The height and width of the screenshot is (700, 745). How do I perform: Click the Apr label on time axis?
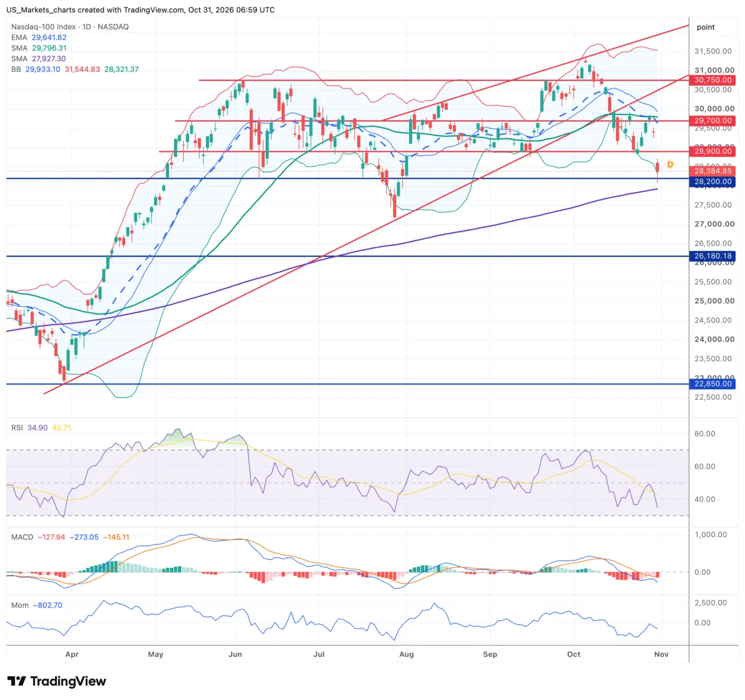72,654
